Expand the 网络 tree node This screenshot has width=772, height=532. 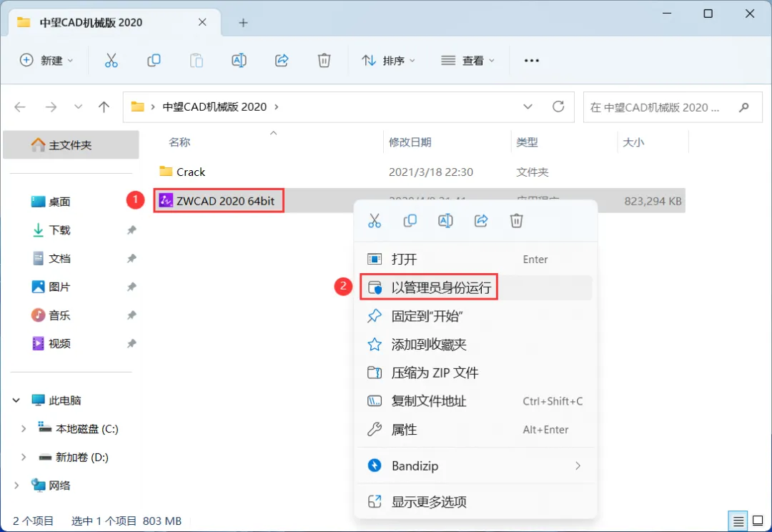16,486
